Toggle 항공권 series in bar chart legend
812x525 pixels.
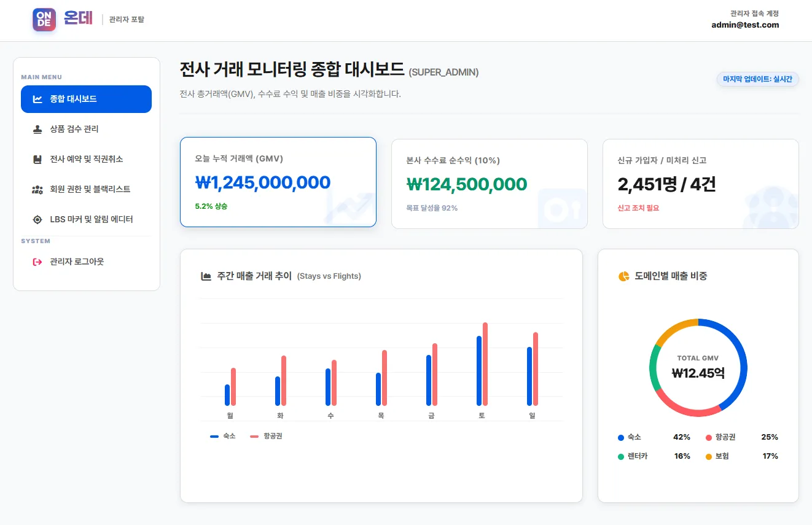[267, 436]
